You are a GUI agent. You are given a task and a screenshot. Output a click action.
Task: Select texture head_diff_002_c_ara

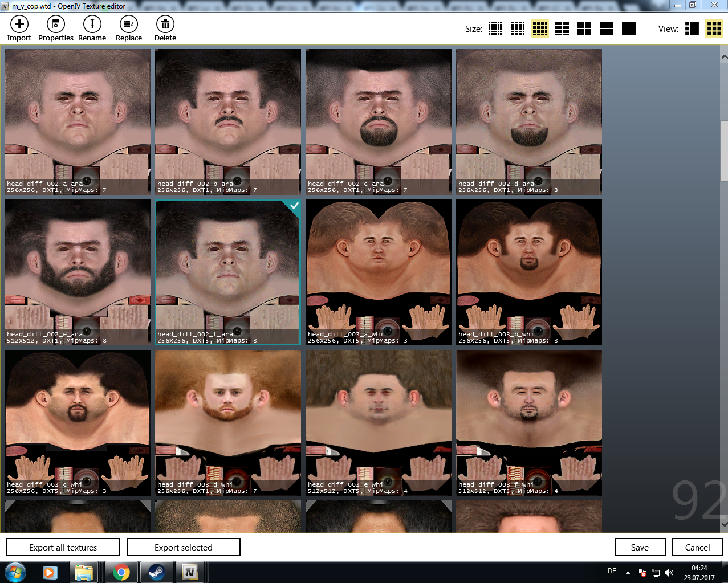[379, 122]
